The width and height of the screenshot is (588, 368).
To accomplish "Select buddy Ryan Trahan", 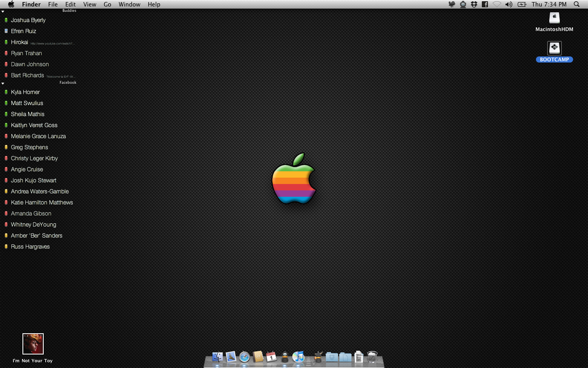I will tap(27, 53).
